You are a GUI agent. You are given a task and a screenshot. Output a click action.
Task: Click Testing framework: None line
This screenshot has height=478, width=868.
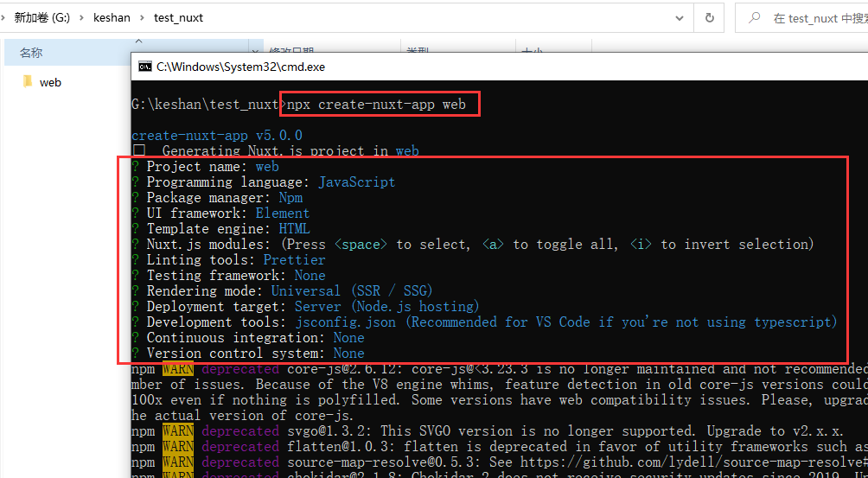(x=228, y=275)
